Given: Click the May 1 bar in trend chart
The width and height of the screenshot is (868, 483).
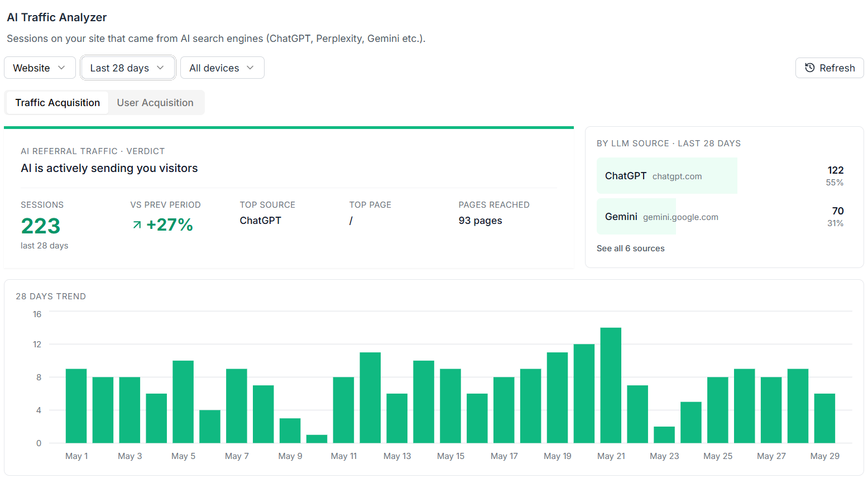Looking at the screenshot, I should click(76, 406).
